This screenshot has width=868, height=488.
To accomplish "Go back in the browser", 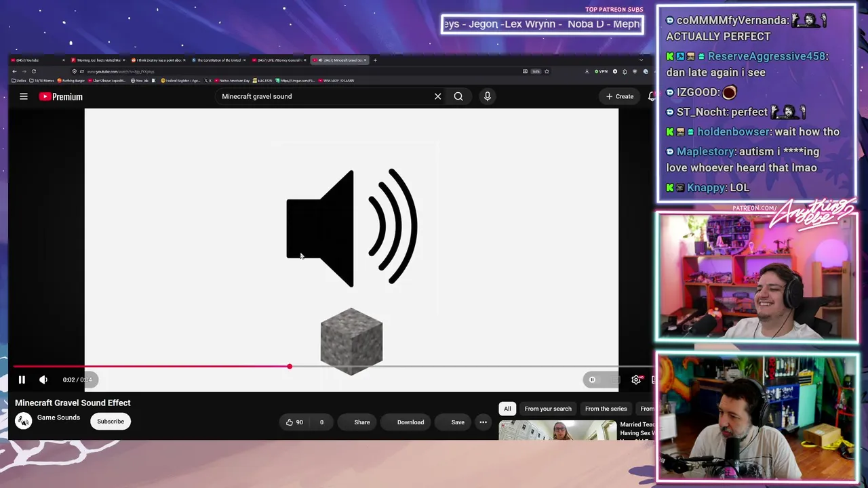I will (14, 71).
